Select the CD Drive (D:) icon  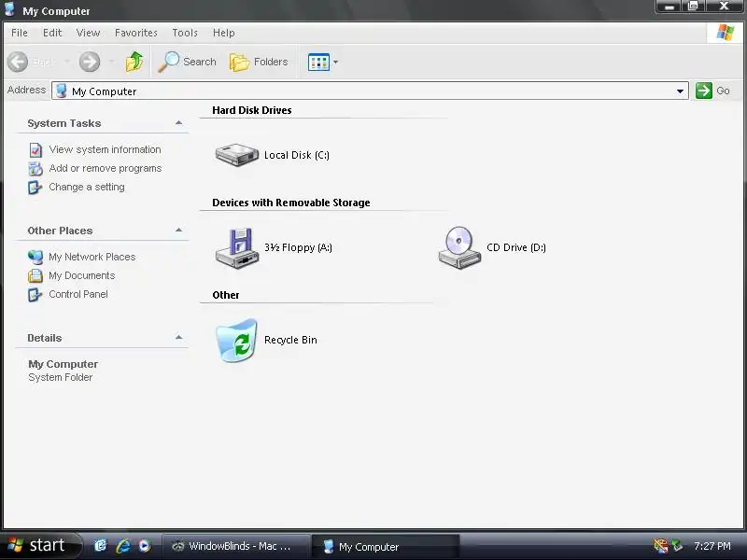click(x=459, y=247)
